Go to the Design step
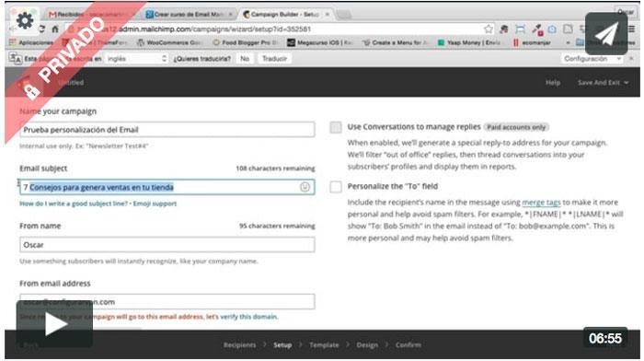Viewport: 644px width, 361px height. (x=367, y=345)
